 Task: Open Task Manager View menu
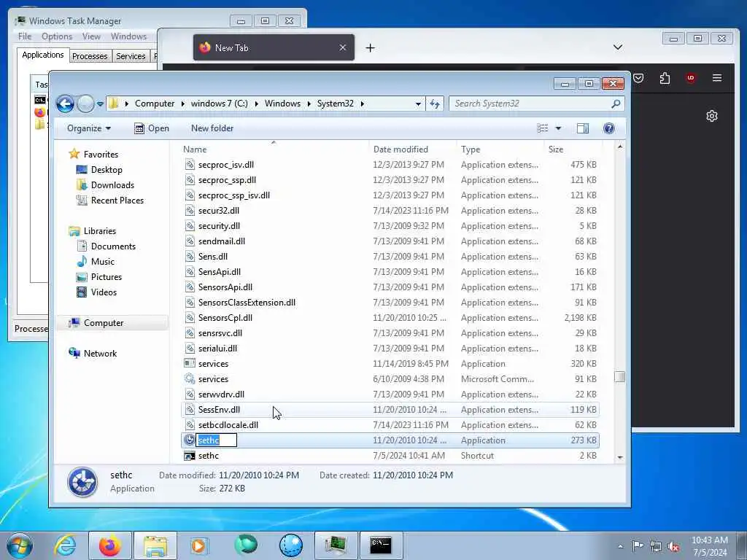[91, 36]
